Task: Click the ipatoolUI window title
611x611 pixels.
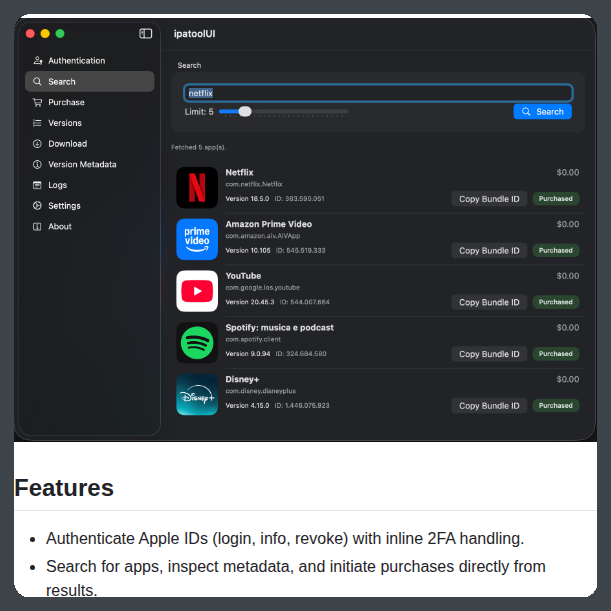Action: coord(194,34)
